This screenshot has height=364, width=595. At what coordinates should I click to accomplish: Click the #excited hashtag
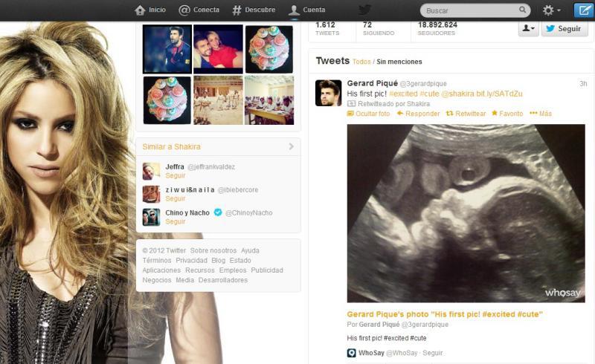403,94
